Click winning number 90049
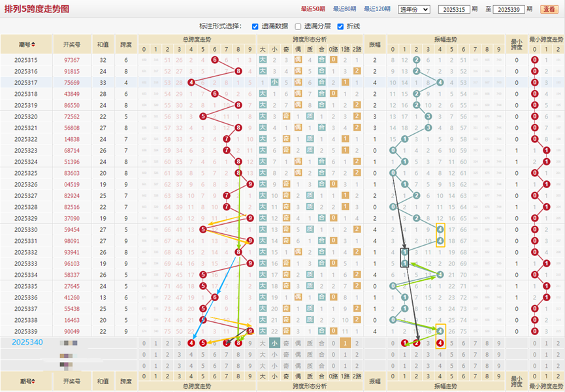 (x=72, y=331)
